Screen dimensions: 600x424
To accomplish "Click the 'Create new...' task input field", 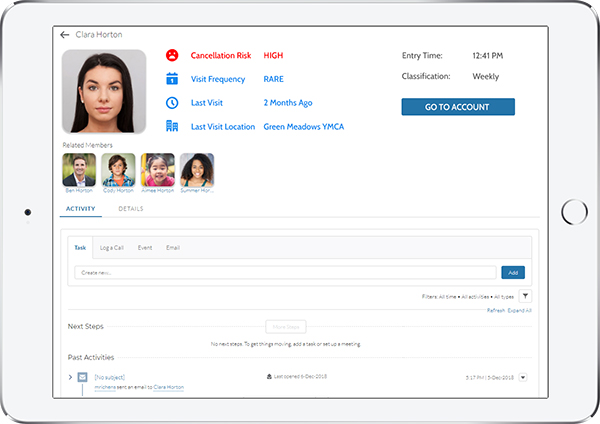I will point(285,272).
